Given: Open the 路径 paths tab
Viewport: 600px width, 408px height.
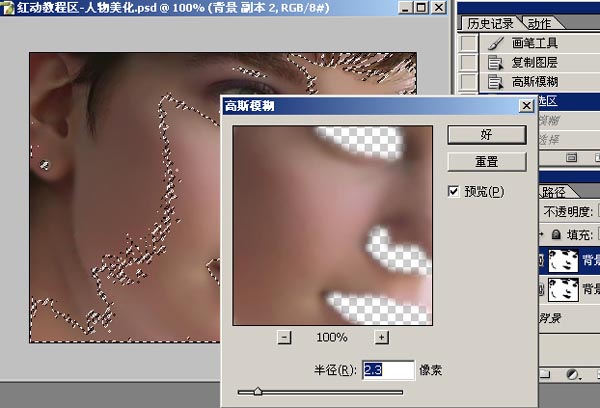Looking at the screenshot, I should point(553,191).
